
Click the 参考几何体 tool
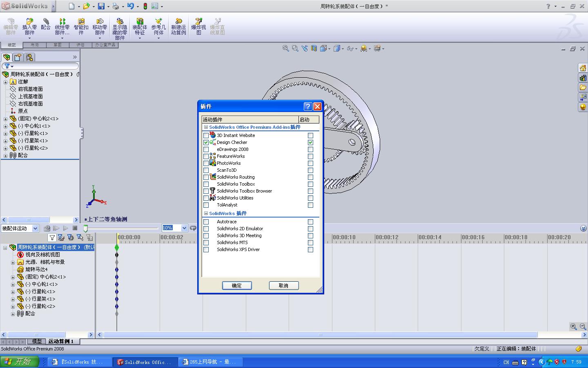coord(158,27)
